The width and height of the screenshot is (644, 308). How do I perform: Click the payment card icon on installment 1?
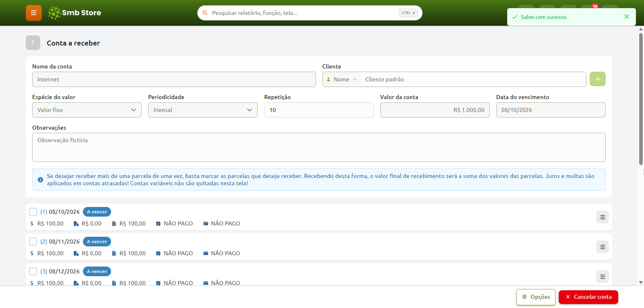206,223
